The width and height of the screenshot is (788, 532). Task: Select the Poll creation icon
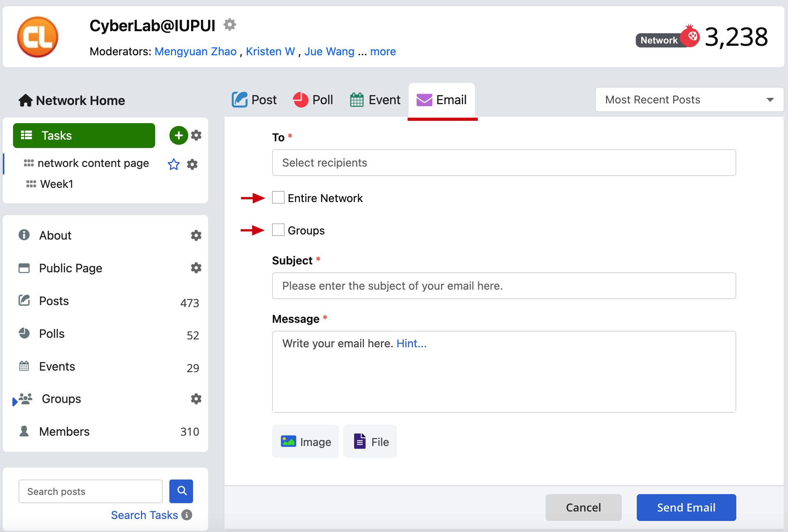coord(301,100)
